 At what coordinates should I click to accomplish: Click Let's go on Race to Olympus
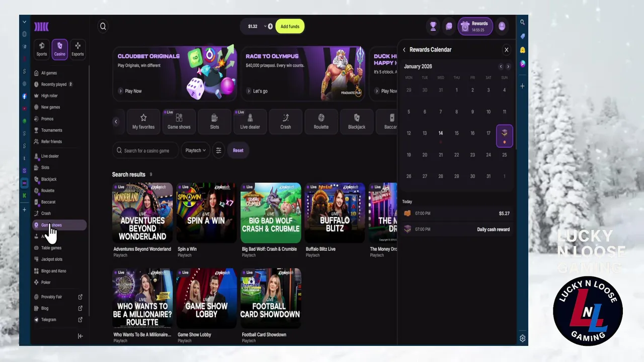[257, 91]
